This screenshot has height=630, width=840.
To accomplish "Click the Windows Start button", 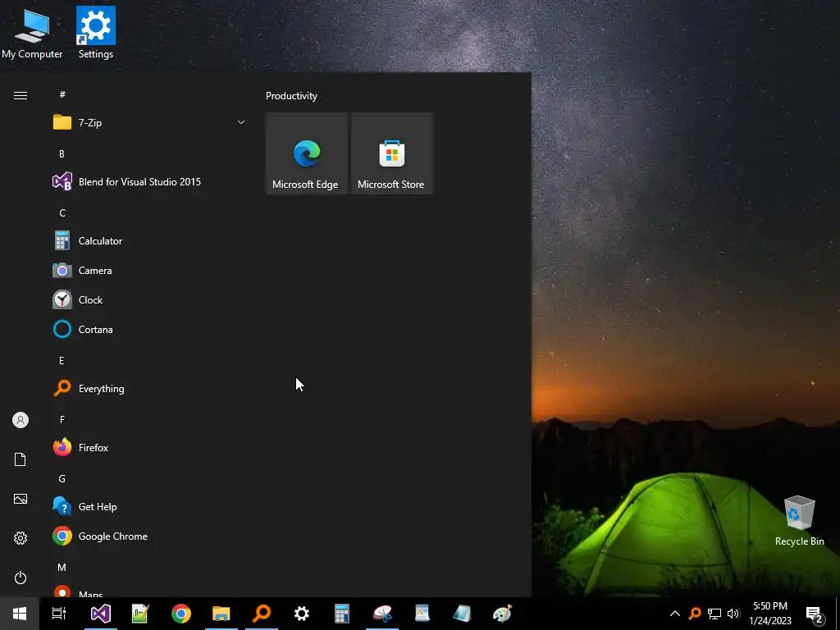I will (x=20, y=614).
